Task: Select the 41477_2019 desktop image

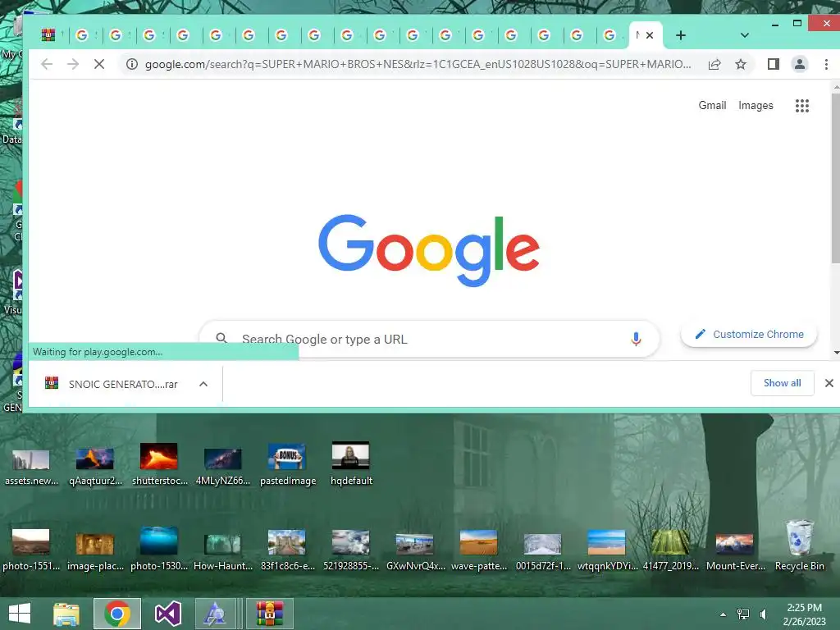Action: (671, 550)
